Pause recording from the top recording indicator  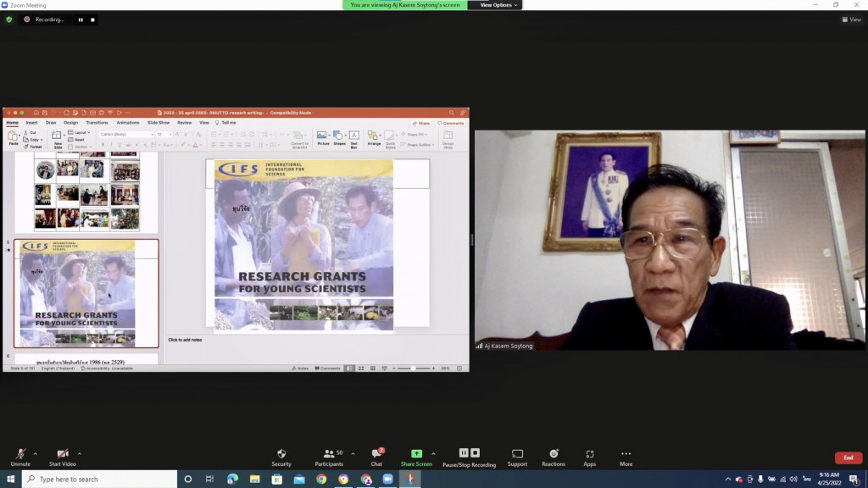click(x=81, y=19)
